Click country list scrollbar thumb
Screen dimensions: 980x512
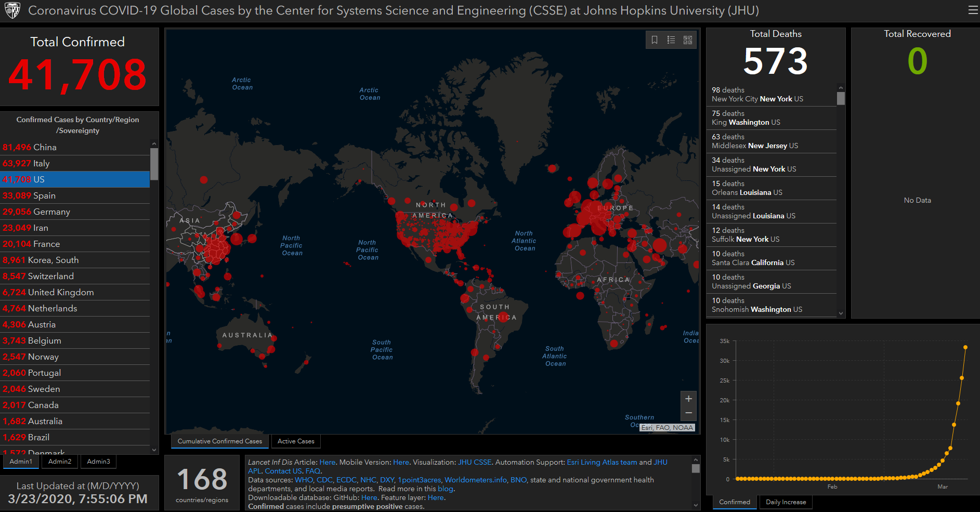point(154,164)
